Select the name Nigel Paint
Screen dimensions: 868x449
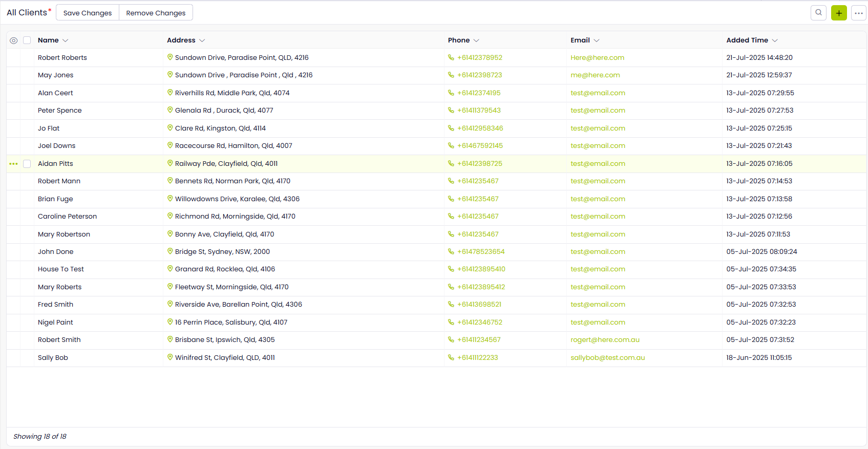click(x=55, y=323)
